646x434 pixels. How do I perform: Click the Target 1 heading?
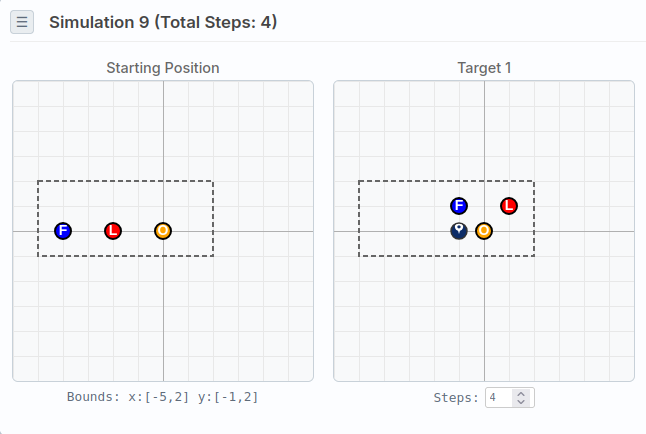point(484,68)
